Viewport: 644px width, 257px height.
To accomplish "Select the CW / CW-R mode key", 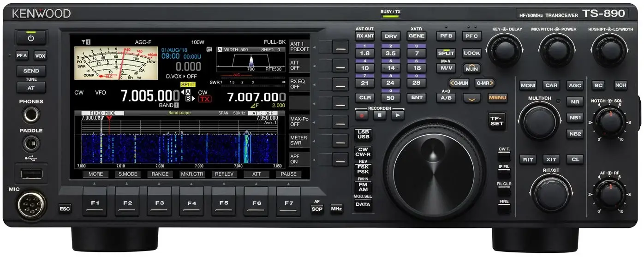I will [x=363, y=152].
